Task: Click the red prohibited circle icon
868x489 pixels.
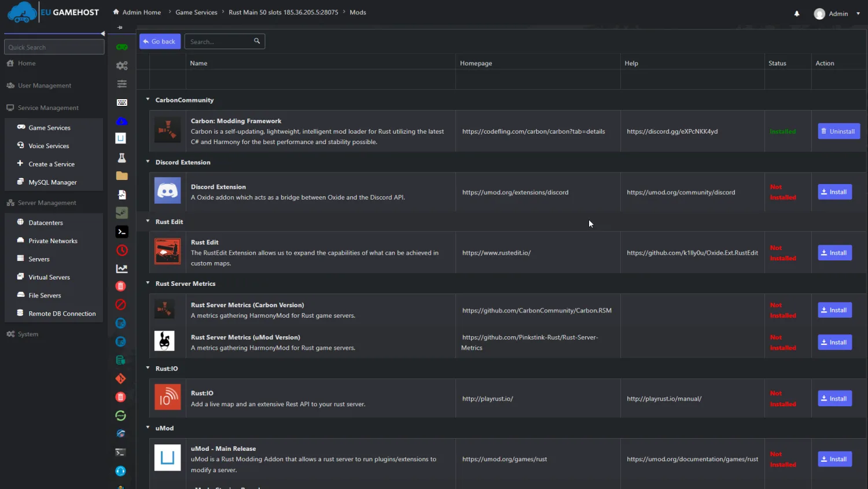Action: pyautogui.click(x=120, y=304)
